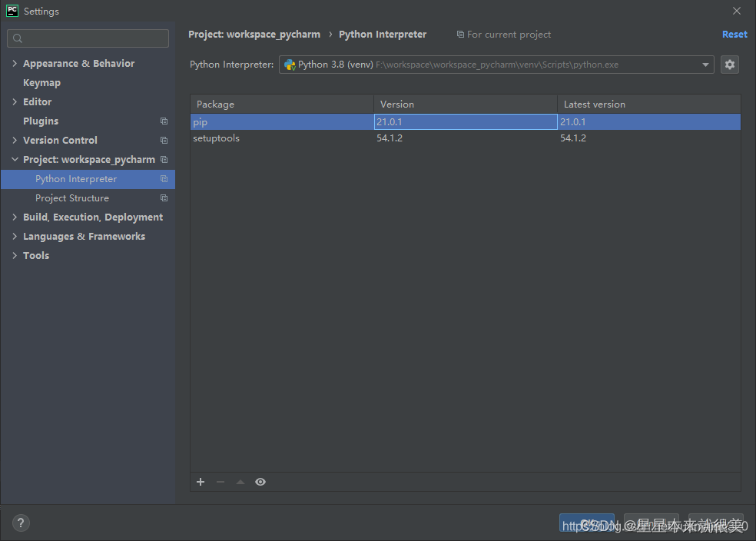Image resolution: width=756 pixels, height=541 pixels.
Task: Click the interpreter settings gear icon
Action: [x=729, y=64]
